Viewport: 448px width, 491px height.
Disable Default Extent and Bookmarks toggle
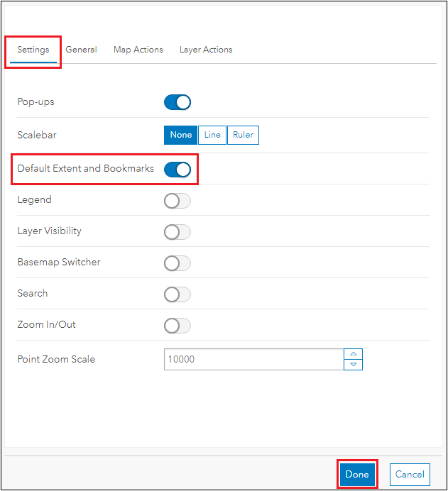tap(177, 170)
